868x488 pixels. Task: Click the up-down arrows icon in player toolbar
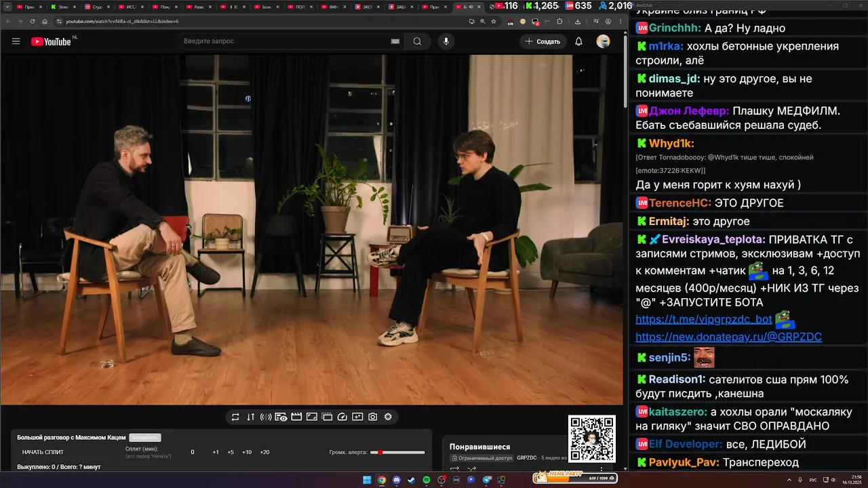click(250, 417)
